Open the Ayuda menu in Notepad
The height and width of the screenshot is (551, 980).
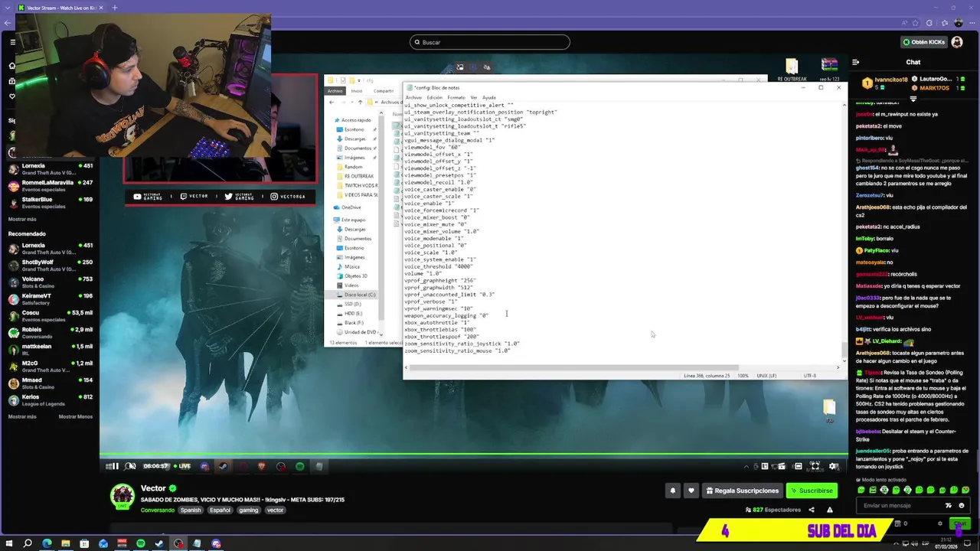coord(489,97)
